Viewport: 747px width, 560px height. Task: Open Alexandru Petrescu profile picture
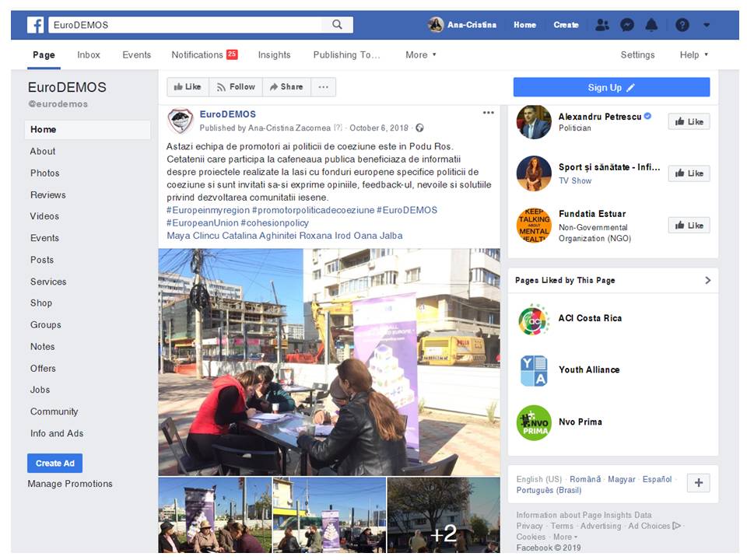534,122
